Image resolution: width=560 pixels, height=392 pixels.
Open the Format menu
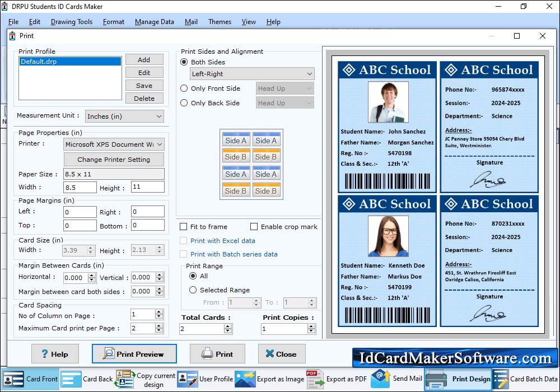114,22
